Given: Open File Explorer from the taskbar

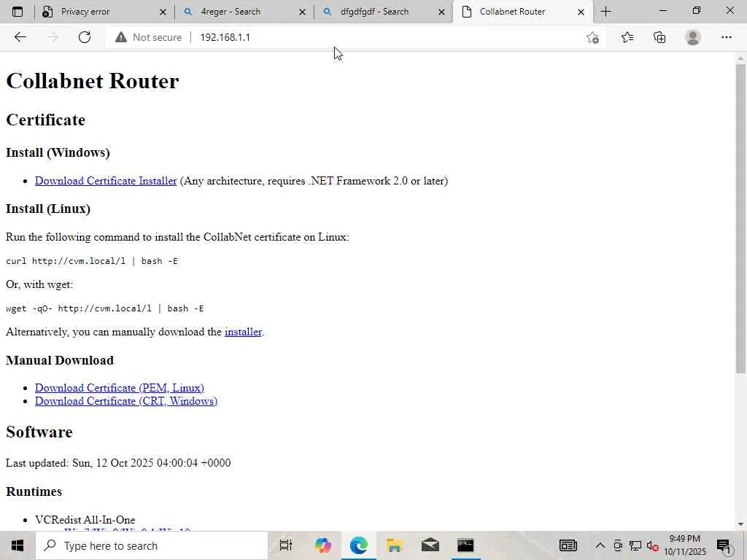Looking at the screenshot, I should [x=394, y=545].
